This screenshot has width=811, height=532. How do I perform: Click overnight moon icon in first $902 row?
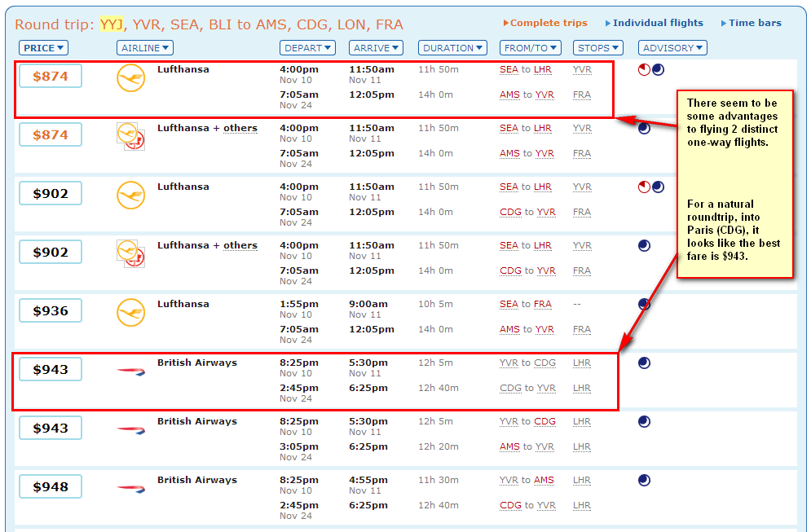[x=658, y=187]
